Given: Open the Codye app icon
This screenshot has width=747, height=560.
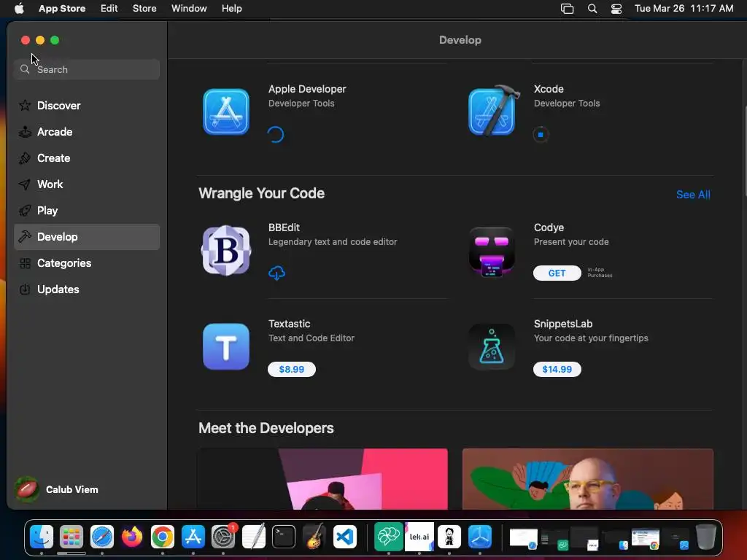Looking at the screenshot, I should (x=492, y=252).
